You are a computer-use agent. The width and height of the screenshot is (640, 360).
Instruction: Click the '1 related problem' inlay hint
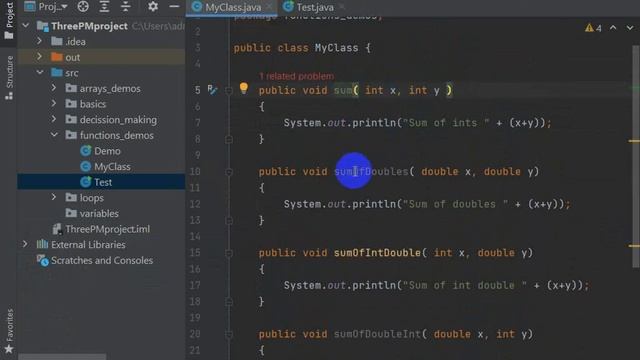(x=296, y=76)
